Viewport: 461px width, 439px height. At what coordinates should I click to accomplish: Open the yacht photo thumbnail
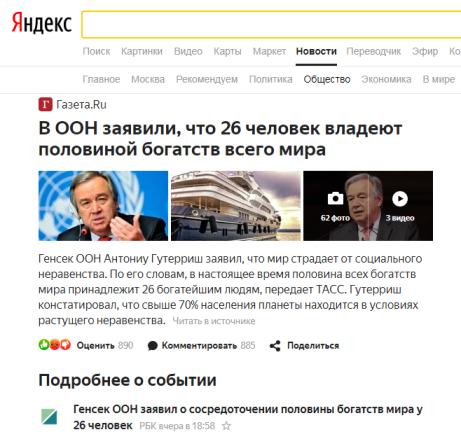(x=236, y=206)
